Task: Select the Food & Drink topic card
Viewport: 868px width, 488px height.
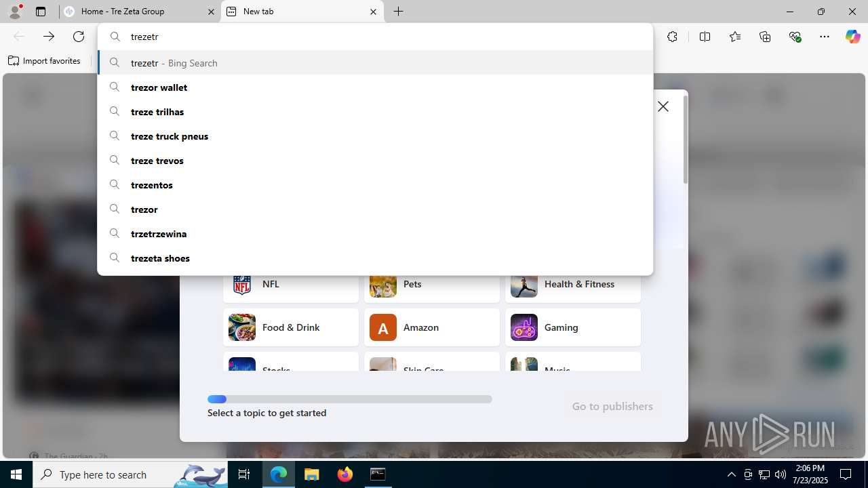Action: pyautogui.click(x=291, y=327)
